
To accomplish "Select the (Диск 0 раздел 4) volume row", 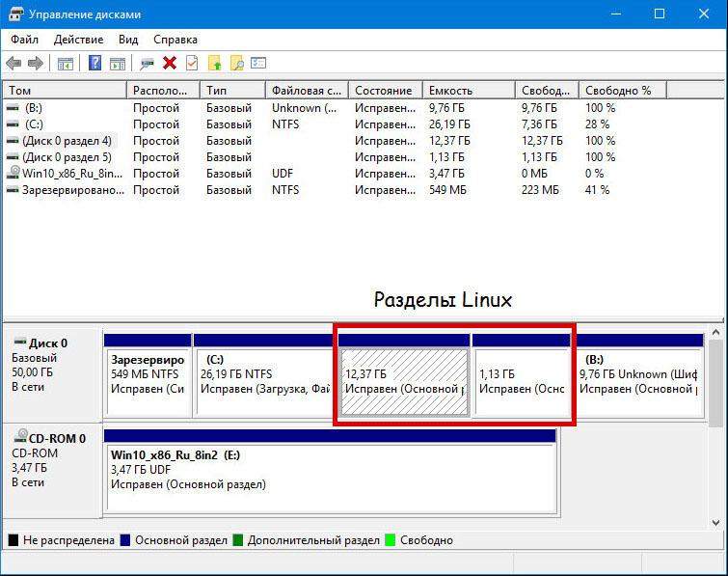I will tap(335, 141).
